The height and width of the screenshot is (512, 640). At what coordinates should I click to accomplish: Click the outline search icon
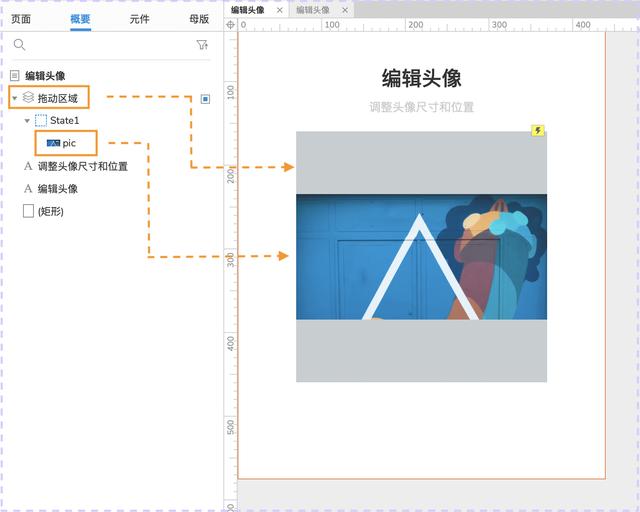coord(19,45)
